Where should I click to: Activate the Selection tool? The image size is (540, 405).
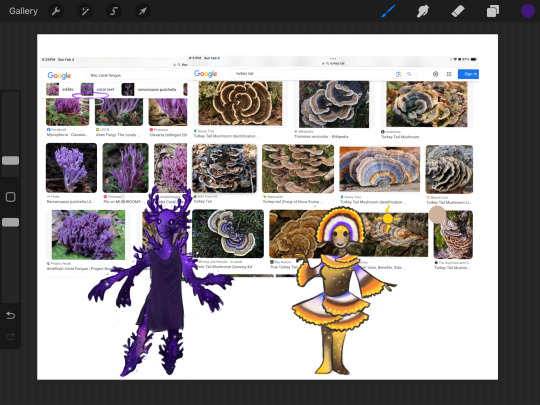click(x=114, y=11)
